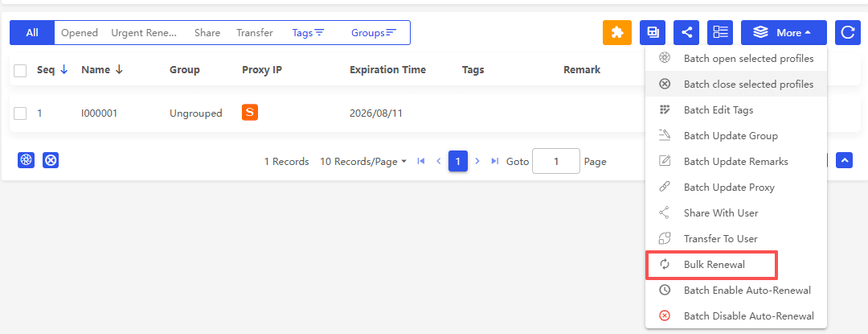Click page number 1 button
This screenshot has height=334, width=868.
(x=458, y=161)
